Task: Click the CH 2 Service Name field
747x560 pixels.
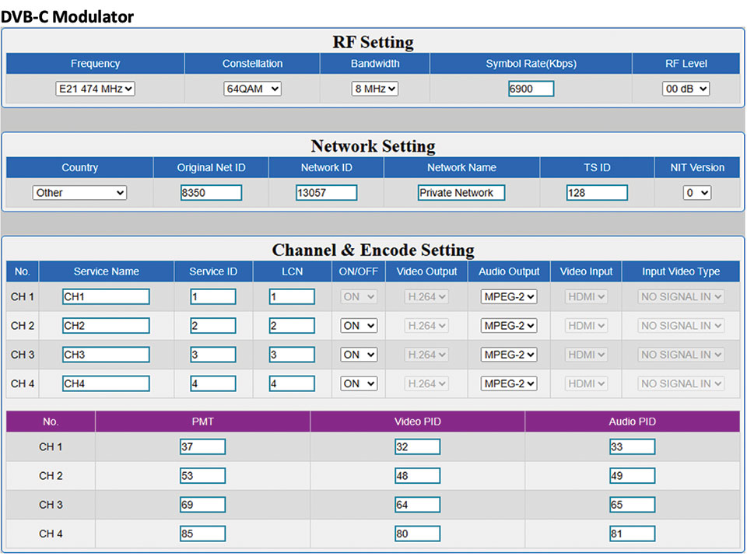Action: (x=106, y=326)
